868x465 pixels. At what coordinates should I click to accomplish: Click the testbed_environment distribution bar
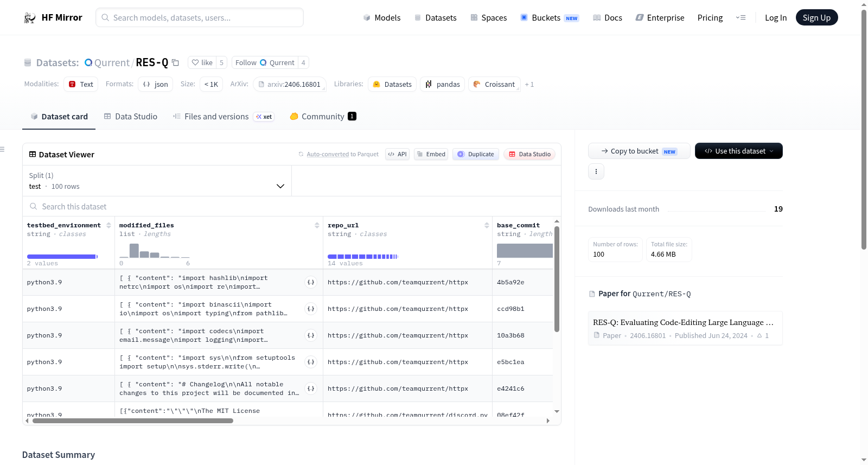[x=62, y=257]
